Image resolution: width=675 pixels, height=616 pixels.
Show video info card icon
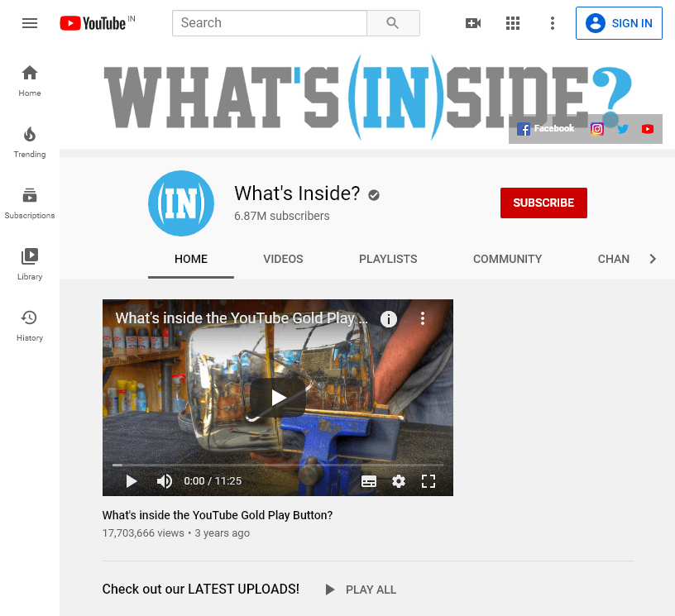pos(389,319)
